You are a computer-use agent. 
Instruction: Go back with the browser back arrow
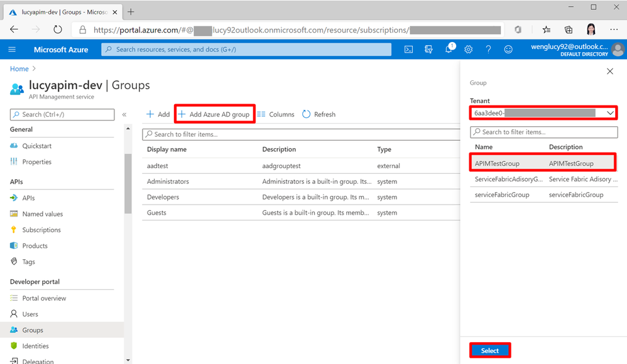pos(14,29)
